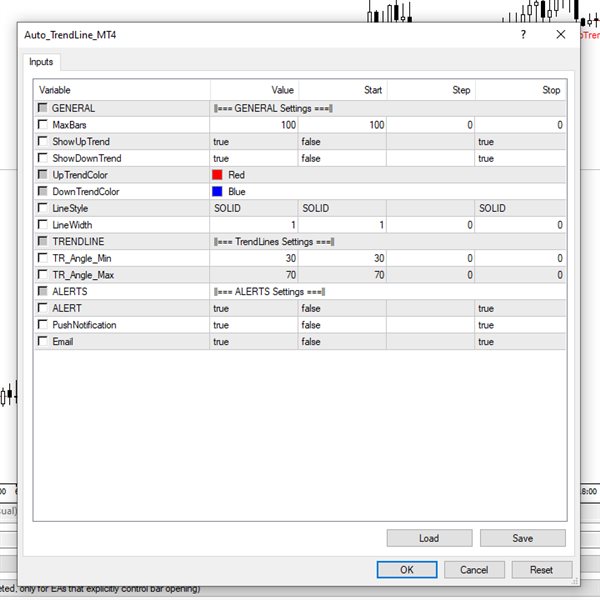Select the Red color name text
Image resolution: width=600 pixels, height=600 pixels.
point(236,175)
